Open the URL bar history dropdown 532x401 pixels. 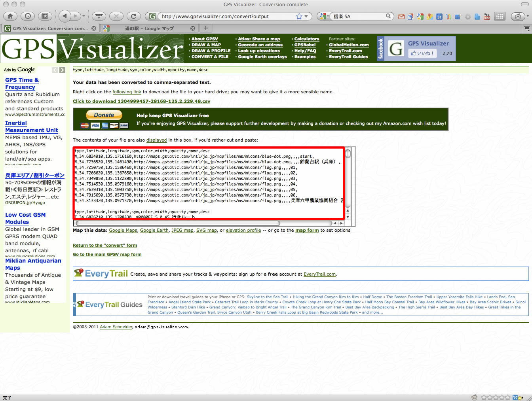pos(306,17)
